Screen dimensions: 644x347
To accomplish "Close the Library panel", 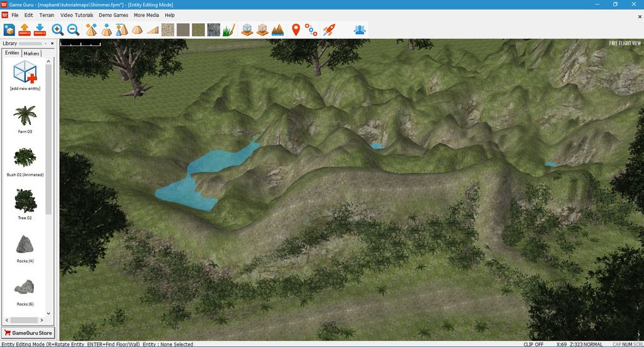I will [x=52, y=43].
